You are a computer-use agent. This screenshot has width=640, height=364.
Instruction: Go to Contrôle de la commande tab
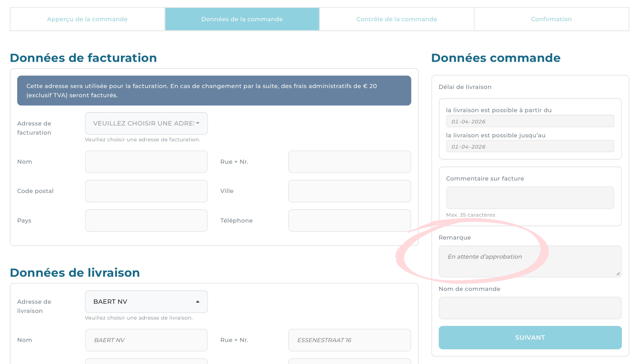397,19
